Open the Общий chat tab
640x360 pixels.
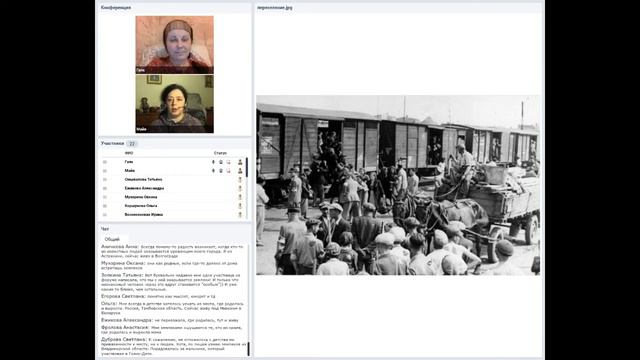click(x=112, y=239)
